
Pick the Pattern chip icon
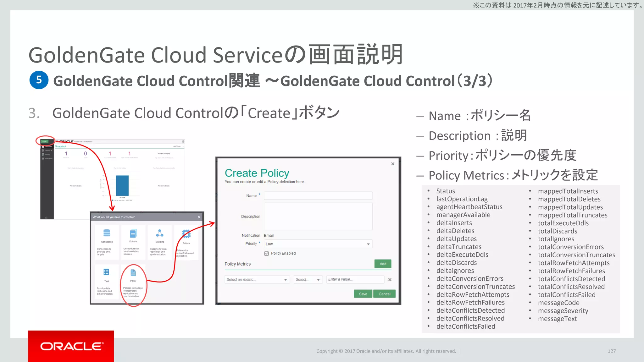186,234
